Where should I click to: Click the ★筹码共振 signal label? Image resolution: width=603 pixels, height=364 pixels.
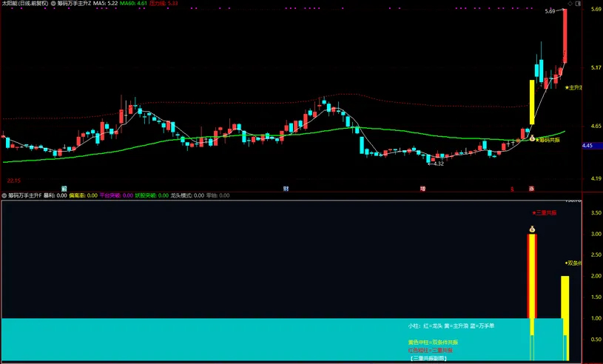click(548, 140)
